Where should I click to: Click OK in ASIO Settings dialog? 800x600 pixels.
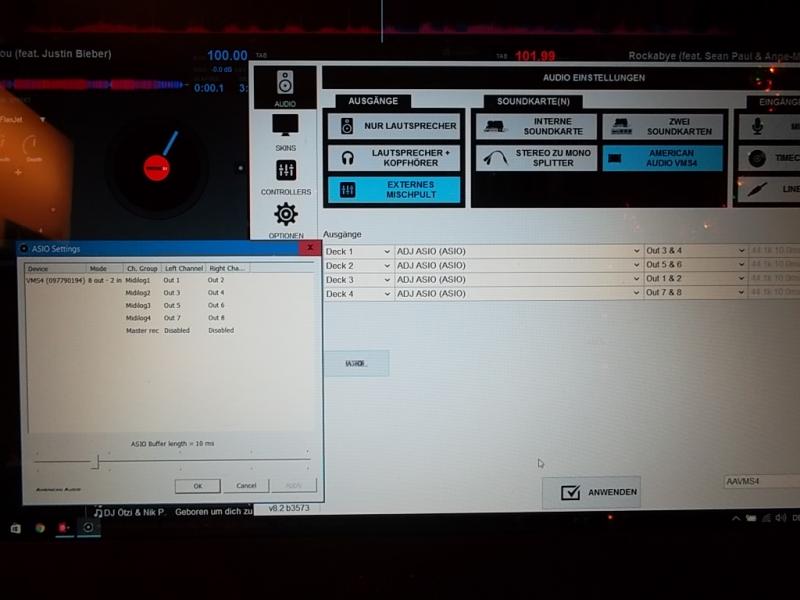(197, 486)
